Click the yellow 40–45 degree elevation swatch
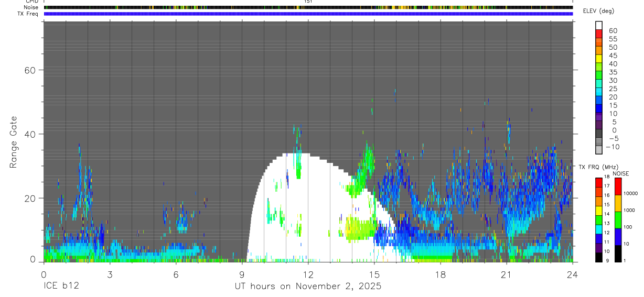The width and height of the screenshot is (644, 297). pyautogui.click(x=599, y=60)
